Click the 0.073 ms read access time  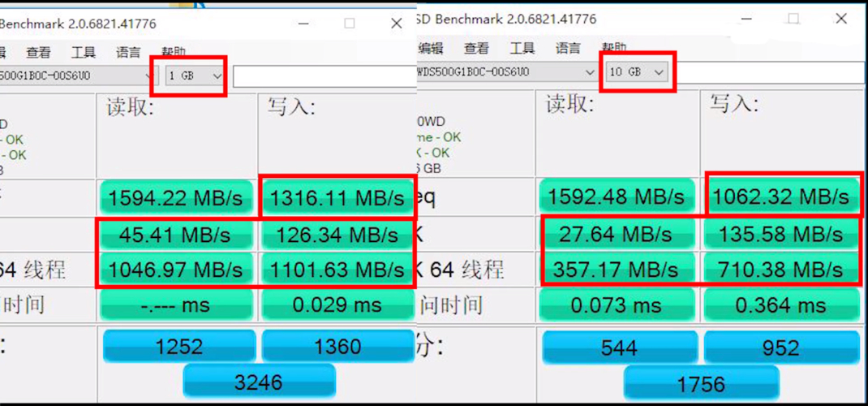click(x=617, y=305)
